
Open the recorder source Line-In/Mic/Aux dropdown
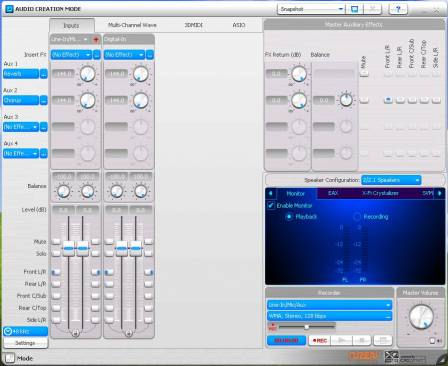(x=329, y=305)
